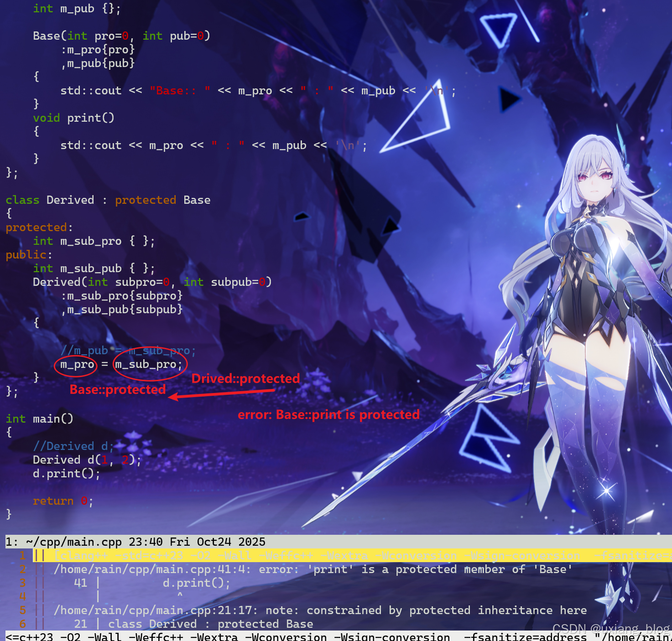Viewport: 672px width, 641px height.
Task: Click the Base constructor signature line
Action: 121,36
